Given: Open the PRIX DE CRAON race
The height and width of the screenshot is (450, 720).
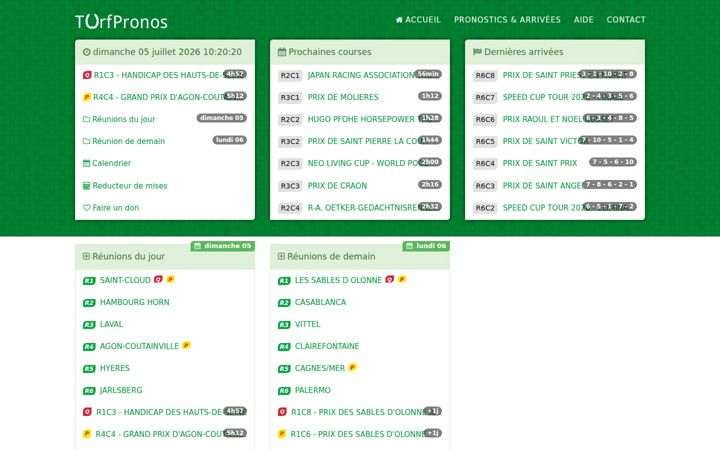Looking at the screenshot, I should click(x=337, y=186).
